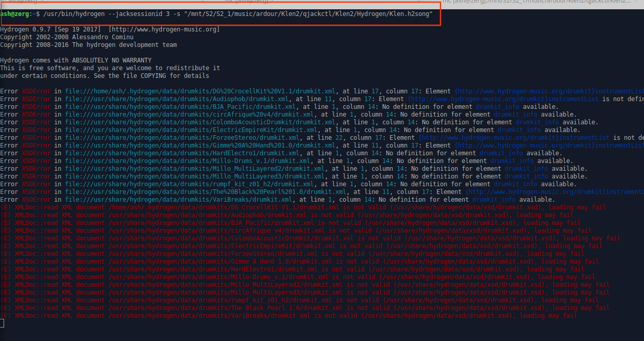This screenshot has width=644, height=341.
Task: Click the XMLDoc error line for Millo_MultiLayered3
Action: [305, 293]
